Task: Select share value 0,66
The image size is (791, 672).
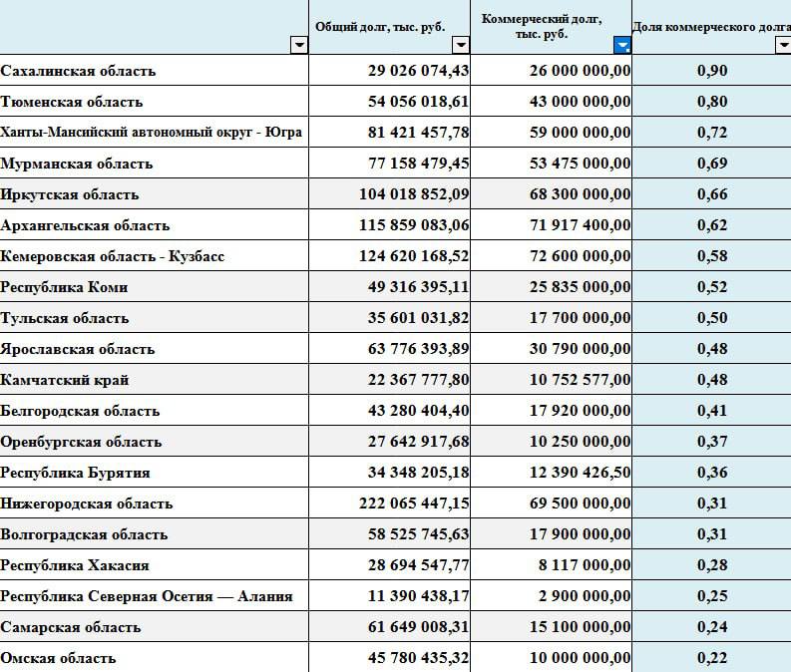Action: tap(711, 194)
